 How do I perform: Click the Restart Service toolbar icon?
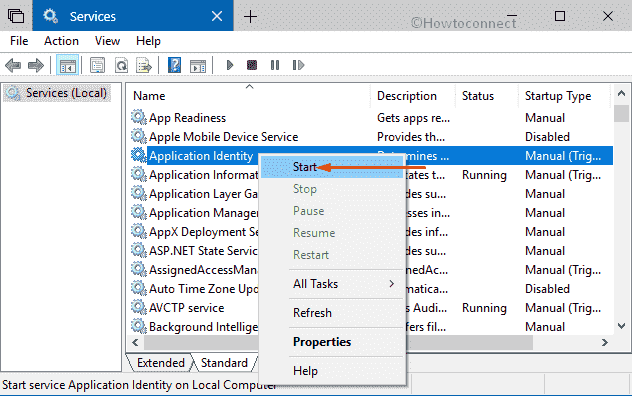click(x=298, y=65)
